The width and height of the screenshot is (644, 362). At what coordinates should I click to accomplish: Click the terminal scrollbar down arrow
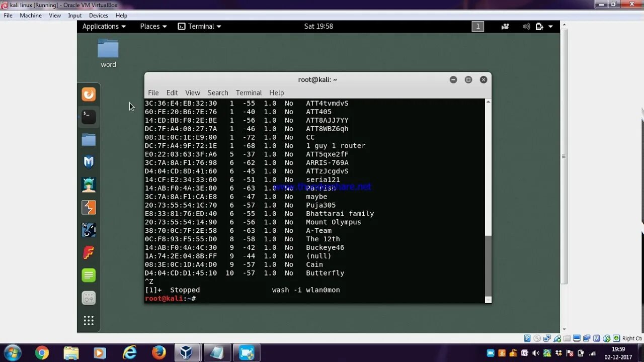[488, 300]
